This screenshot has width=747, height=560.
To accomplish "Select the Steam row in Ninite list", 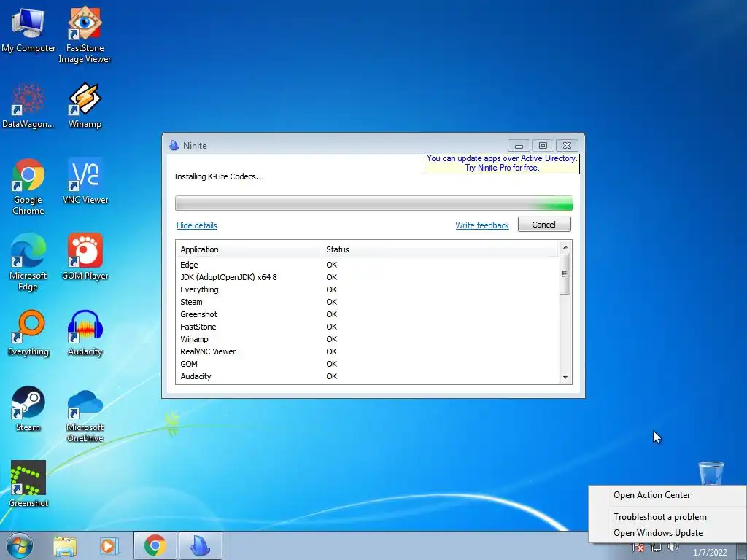I will [x=367, y=302].
